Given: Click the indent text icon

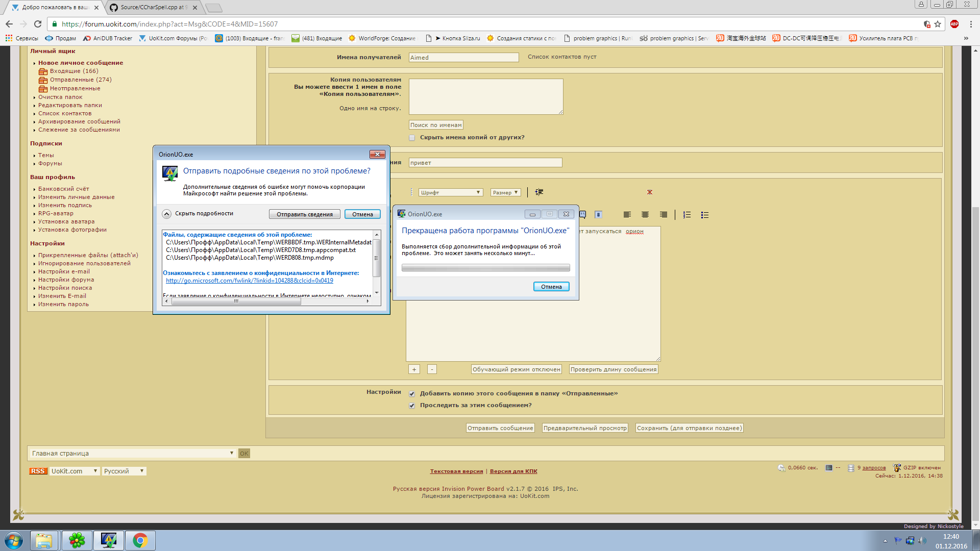Looking at the screenshot, I should (x=539, y=192).
